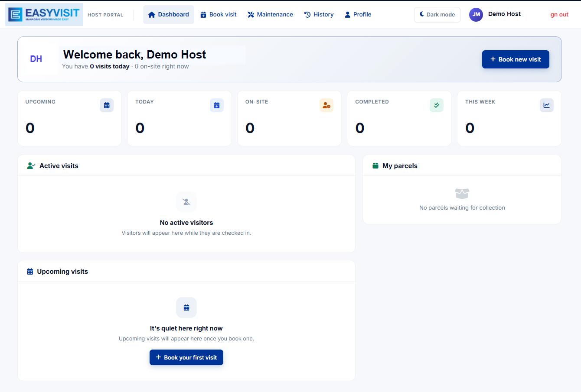Click the Demo Host username

point(504,14)
